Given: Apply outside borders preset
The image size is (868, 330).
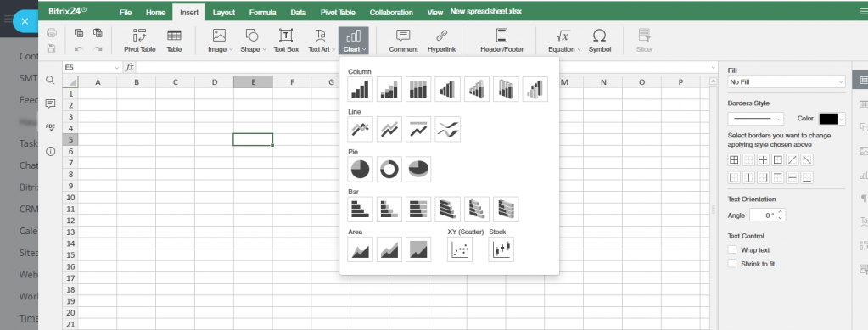Looking at the screenshot, I should tap(778, 160).
